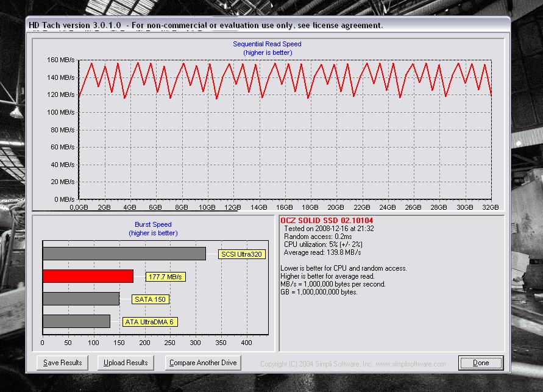This screenshot has height=392, width=543.
Task: Click the 200 burst axis label
Action: [144, 343]
